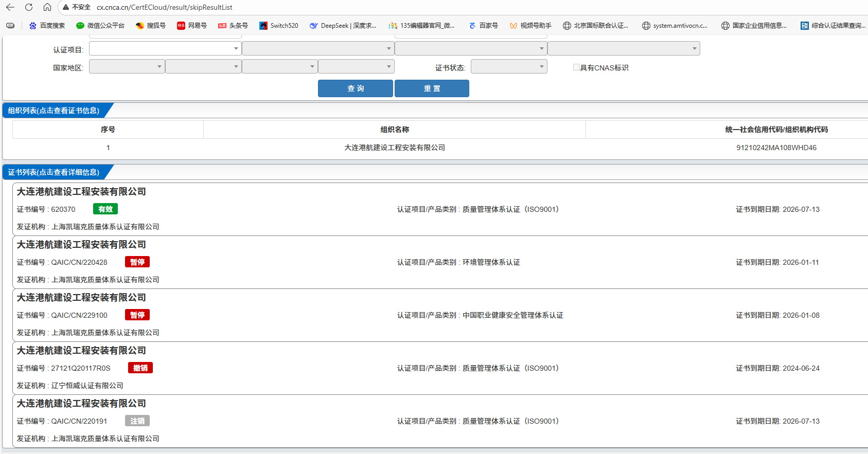Open the fourth dropdown in the 国家地区 row
The width and height of the screenshot is (868, 454).
click(356, 67)
